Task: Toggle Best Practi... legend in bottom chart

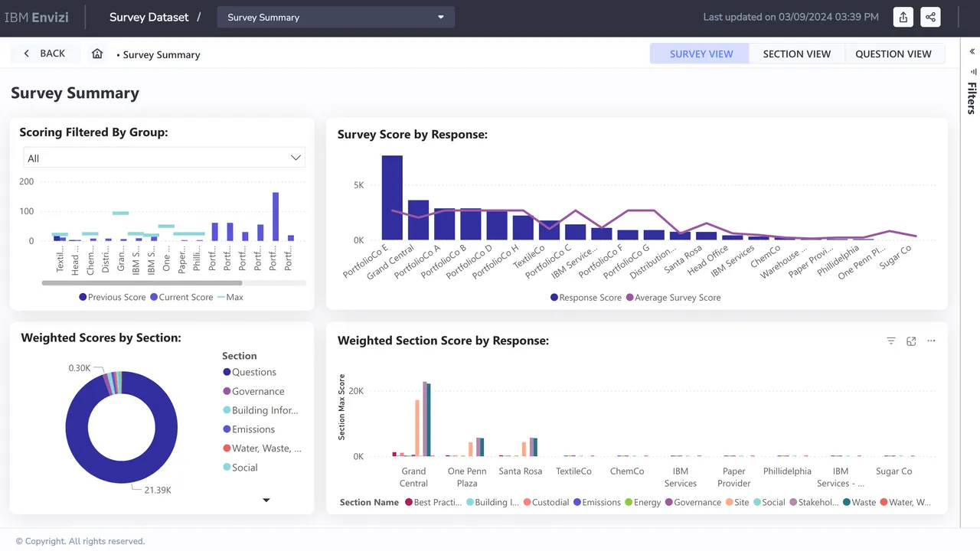Action: point(433,503)
